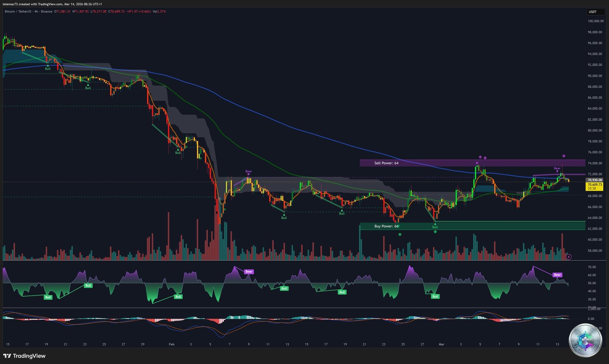Select the Feb label on the time axis
This screenshot has height=364, width=609.
(171, 344)
